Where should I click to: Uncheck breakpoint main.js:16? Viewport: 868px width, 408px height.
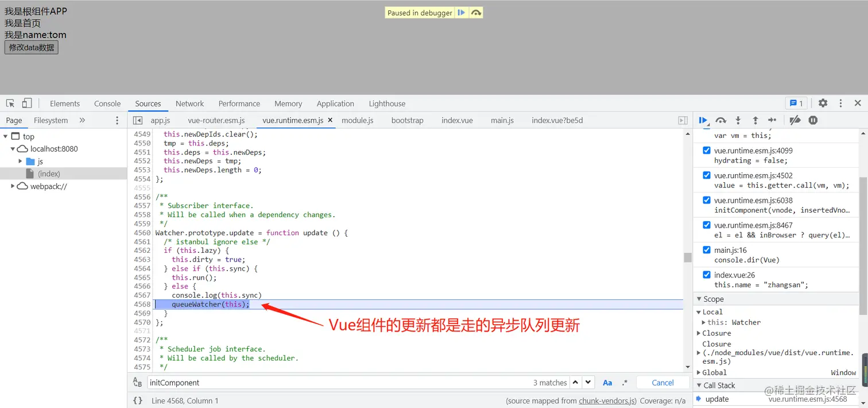tap(707, 250)
